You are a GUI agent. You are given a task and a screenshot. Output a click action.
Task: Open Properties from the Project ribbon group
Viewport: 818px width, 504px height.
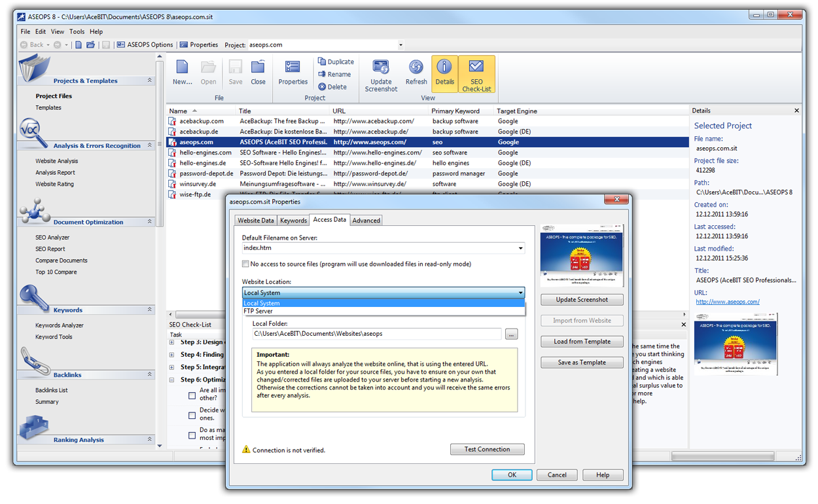click(x=293, y=72)
